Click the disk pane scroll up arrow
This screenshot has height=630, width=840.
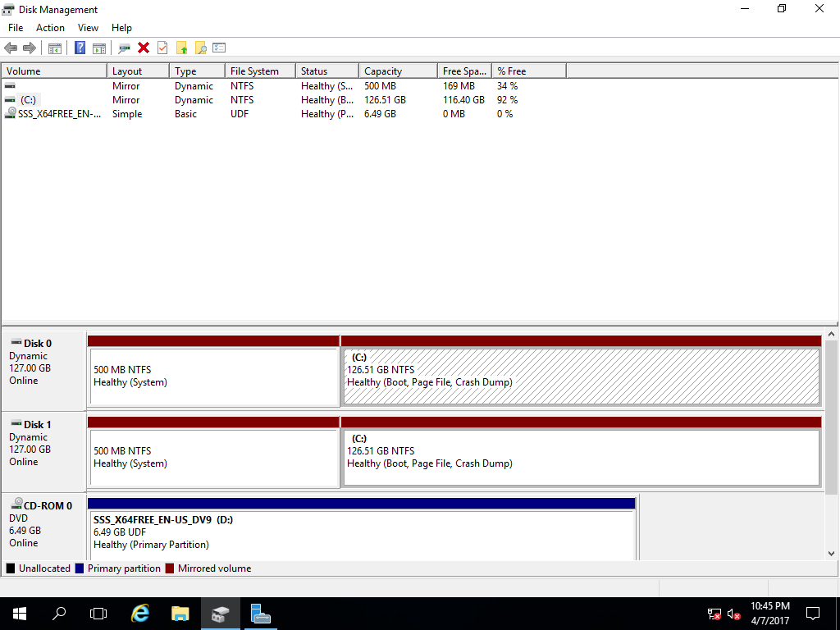click(x=831, y=335)
